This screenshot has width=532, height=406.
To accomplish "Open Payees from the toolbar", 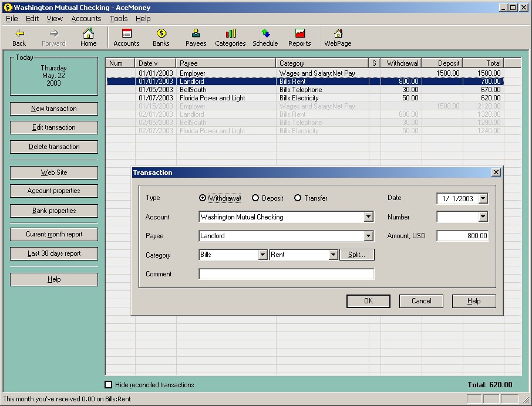I will (x=196, y=38).
